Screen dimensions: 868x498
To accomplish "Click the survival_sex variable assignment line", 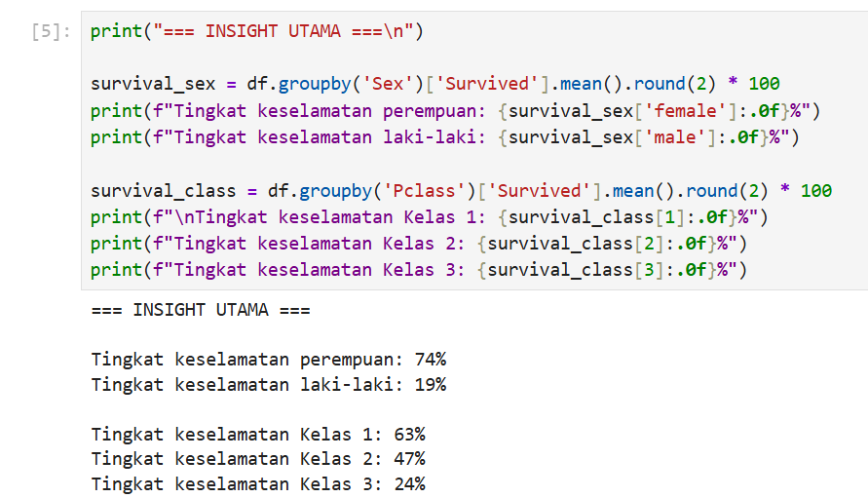I will 435,84.
